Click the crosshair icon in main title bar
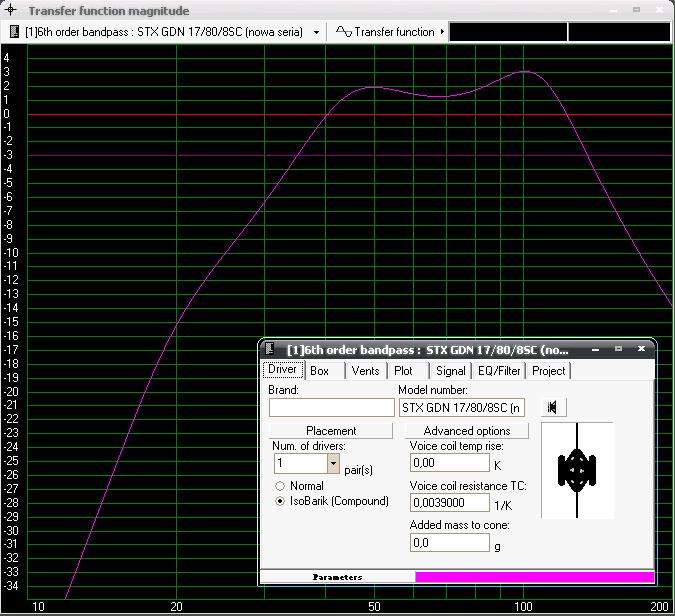Screen dimensions: 675x616 [x=11, y=11]
